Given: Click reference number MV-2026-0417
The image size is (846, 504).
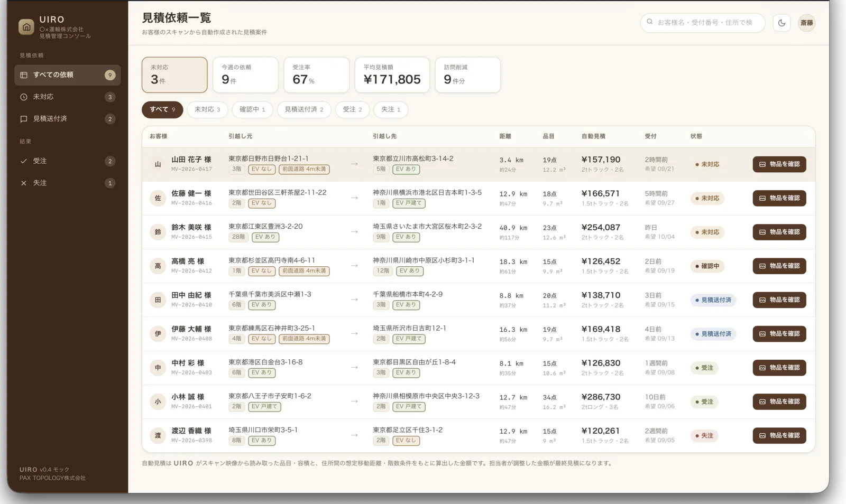Looking at the screenshot, I should [191, 170].
